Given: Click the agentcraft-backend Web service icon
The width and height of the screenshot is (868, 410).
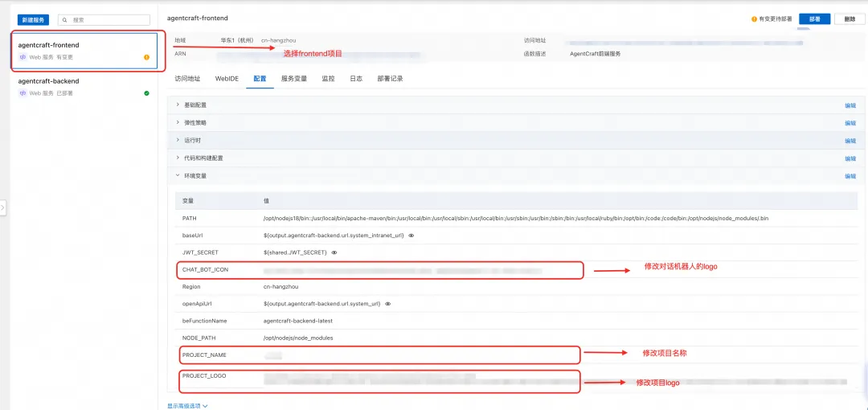Looking at the screenshot, I should (x=23, y=93).
